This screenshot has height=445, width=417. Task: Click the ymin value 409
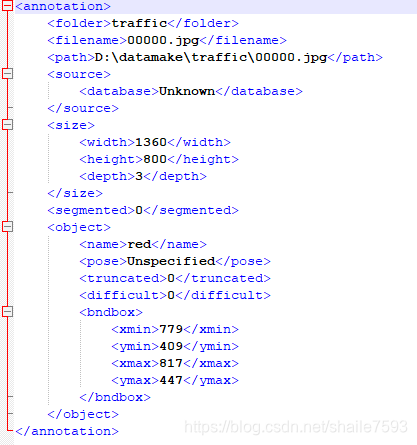(171, 346)
